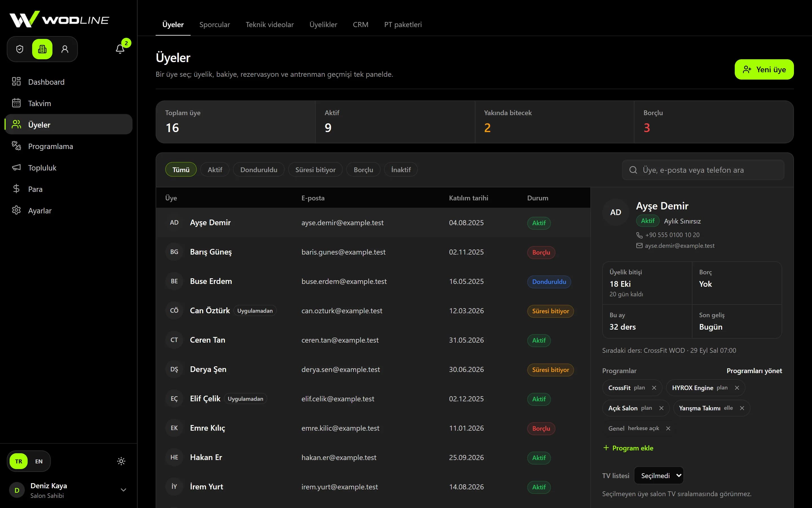Click the Yeni üye button
This screenshot has width=812, height=508.
pyautogui.click(x=764, y=69)
